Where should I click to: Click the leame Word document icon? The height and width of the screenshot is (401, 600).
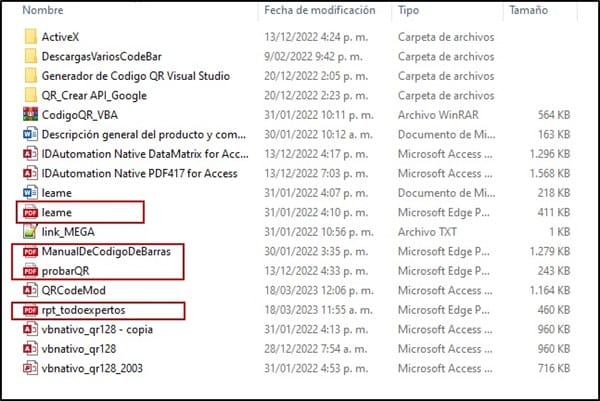point(29,192)
